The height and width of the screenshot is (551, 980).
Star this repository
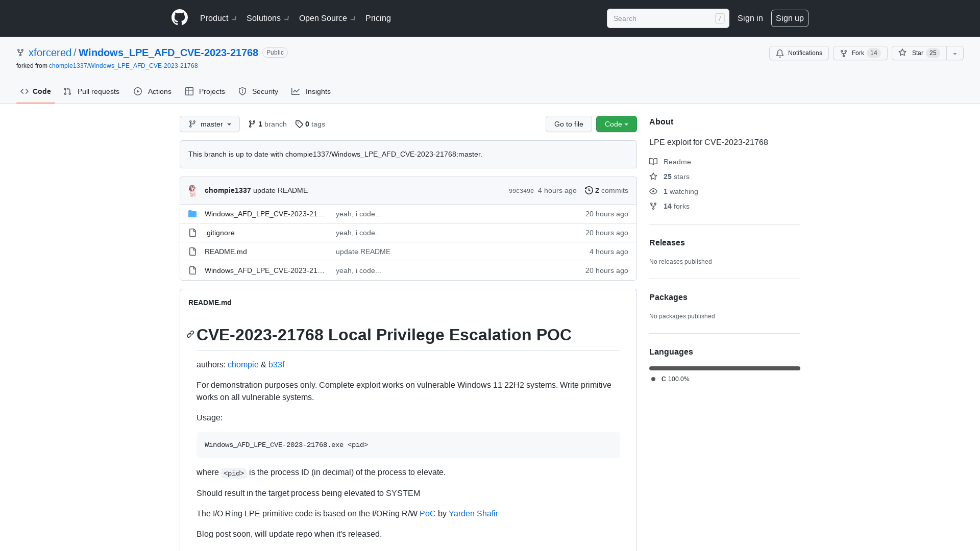919,53
